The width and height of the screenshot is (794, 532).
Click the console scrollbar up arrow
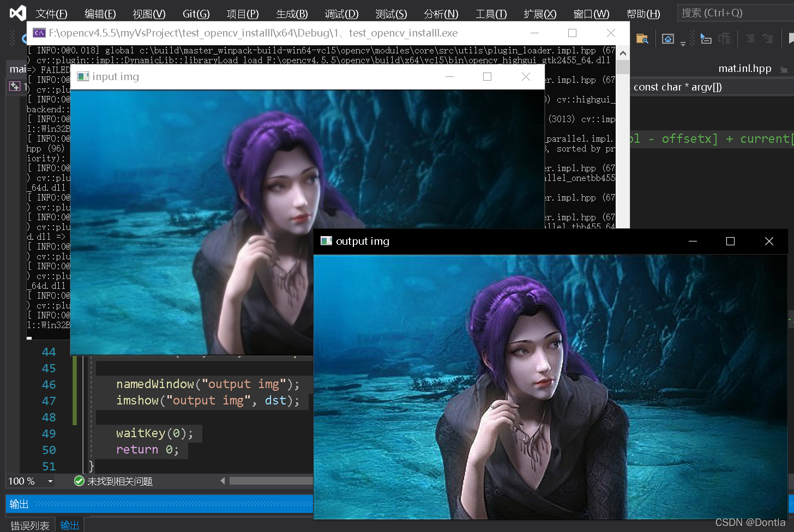[x=623, y=53]
